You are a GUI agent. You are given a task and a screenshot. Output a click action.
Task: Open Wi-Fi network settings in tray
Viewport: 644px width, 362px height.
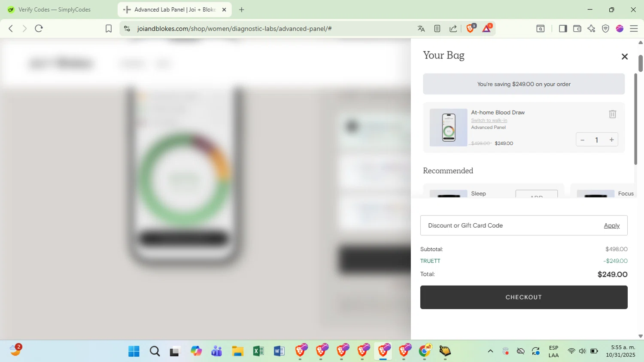[x=571, y=351]
